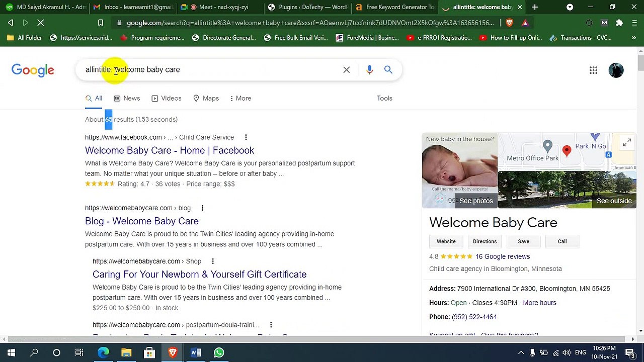Image resolution: width=644 pixels, height=362 pixels.
Task: Open the Metro Office Park map thumbnail
Action: click(568, 151)
